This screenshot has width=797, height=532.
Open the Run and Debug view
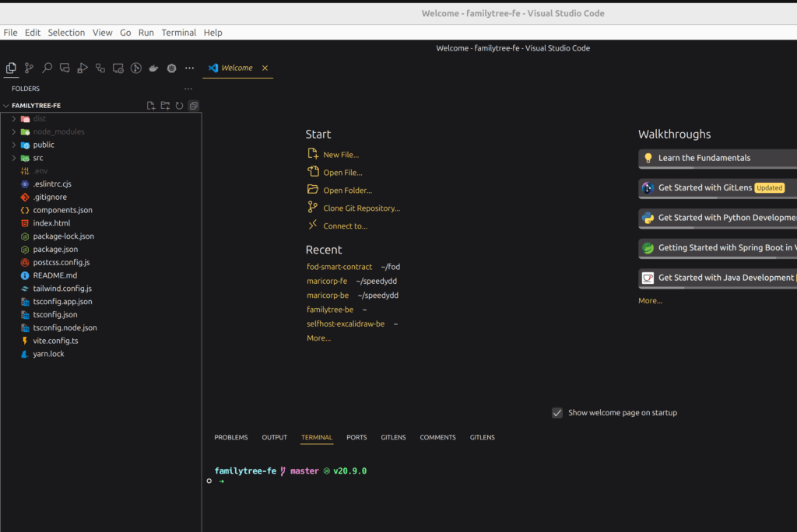click(x=83, y=68)
